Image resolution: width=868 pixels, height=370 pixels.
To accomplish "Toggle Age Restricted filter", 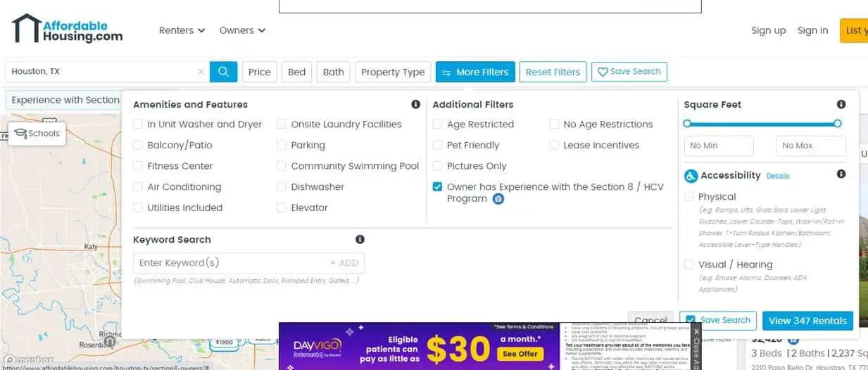I will (x=438, y=125).
